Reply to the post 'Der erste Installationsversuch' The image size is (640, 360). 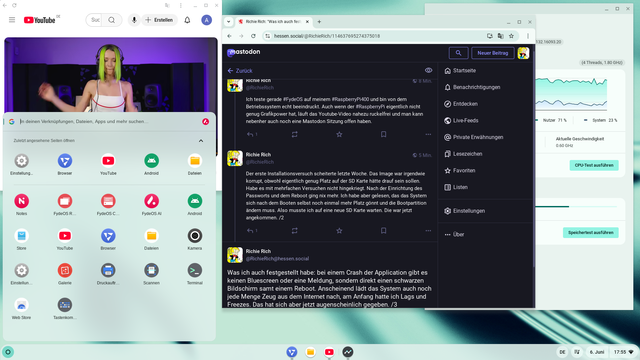point(250,231)
